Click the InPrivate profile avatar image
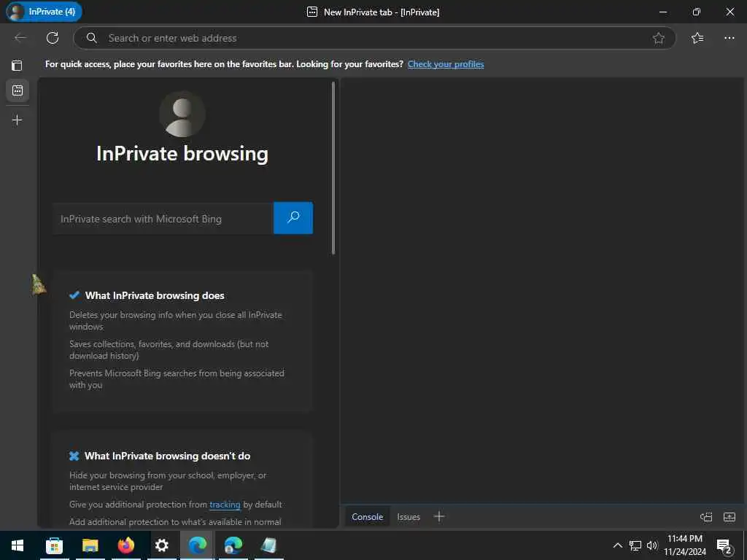 coord(182,114)
